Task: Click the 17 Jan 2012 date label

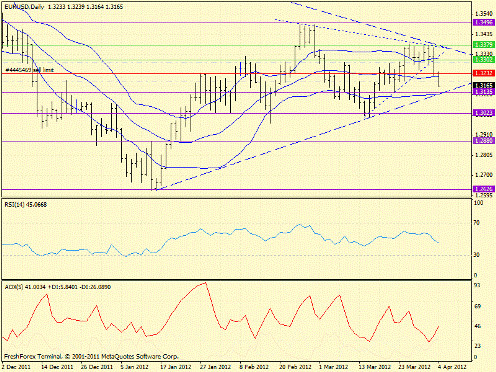Action: point(175,367)
